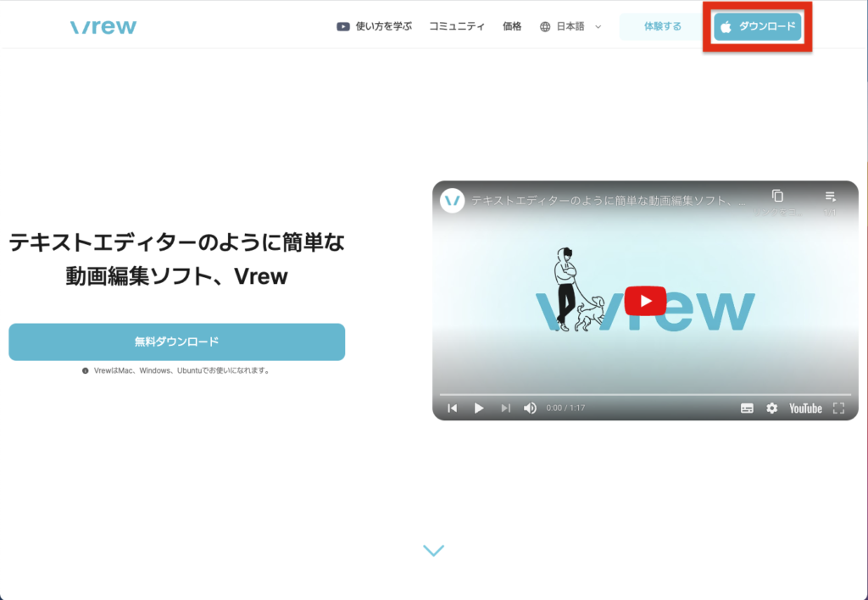Mute the video with speaker icon
The height and width of the screenshot is (600, 868).
click(x=531, y=408)
